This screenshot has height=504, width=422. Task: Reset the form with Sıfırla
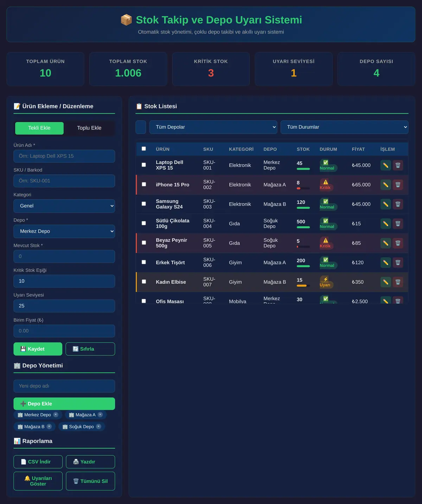90,349
